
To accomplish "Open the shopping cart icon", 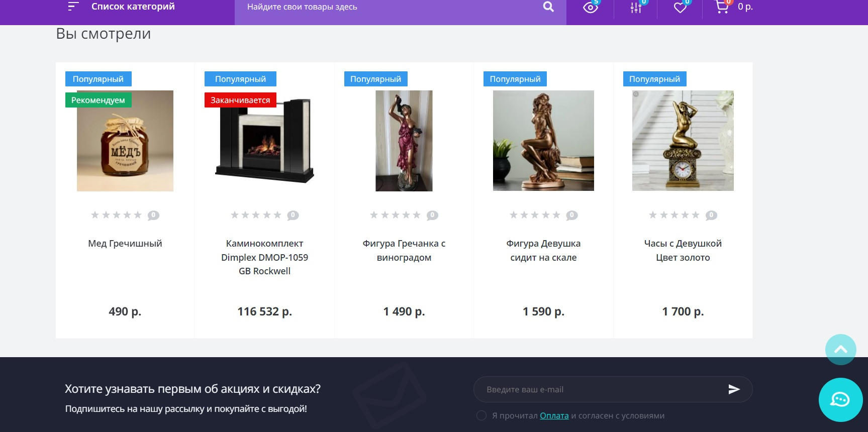I will [x=722, y=7].
